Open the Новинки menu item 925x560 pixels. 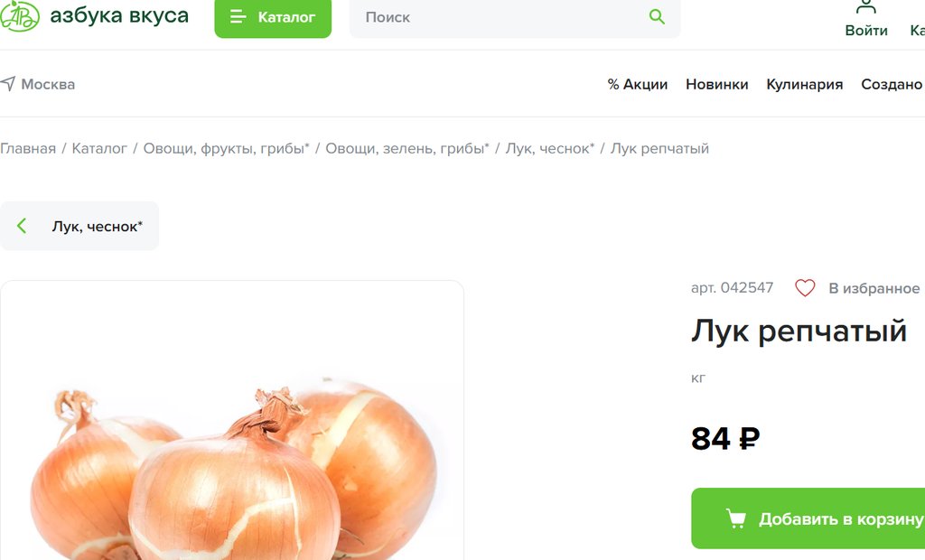pos(716,84)
